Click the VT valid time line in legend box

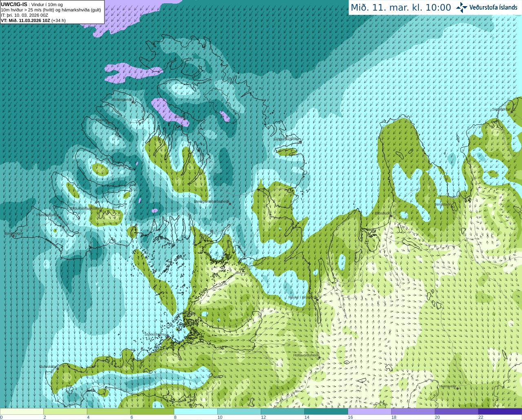(x=33, y=20)
